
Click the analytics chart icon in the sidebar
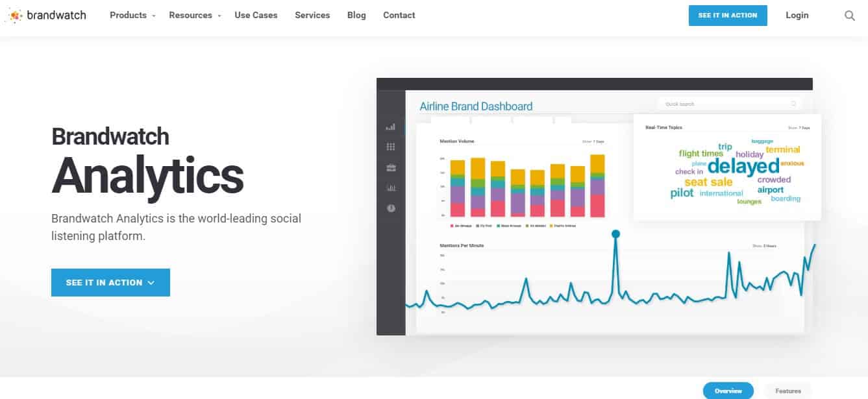(x=391, y=189)
